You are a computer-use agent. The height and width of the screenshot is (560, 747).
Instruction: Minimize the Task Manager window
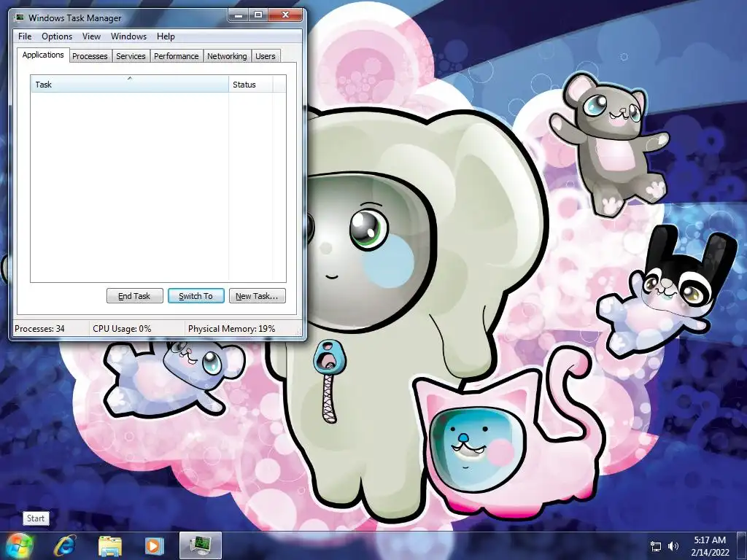(239, 15)
